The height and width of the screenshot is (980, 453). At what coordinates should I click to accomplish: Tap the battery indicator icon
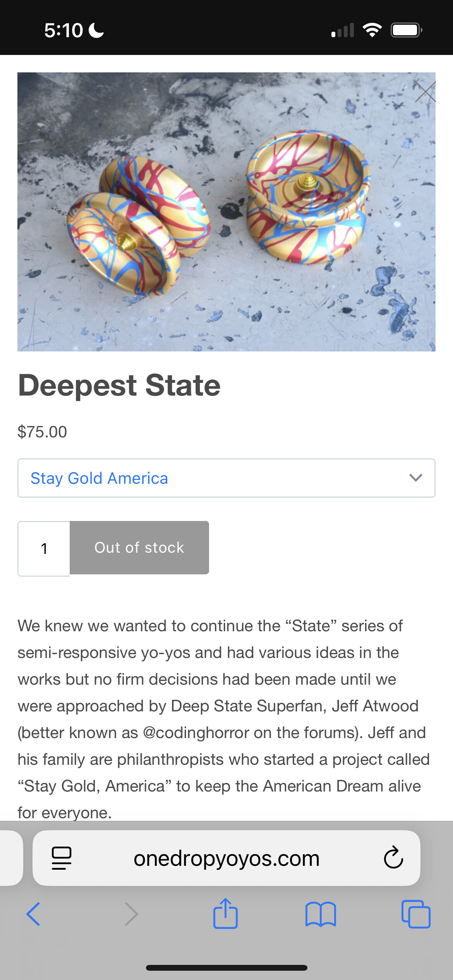(x=406, y=30)
